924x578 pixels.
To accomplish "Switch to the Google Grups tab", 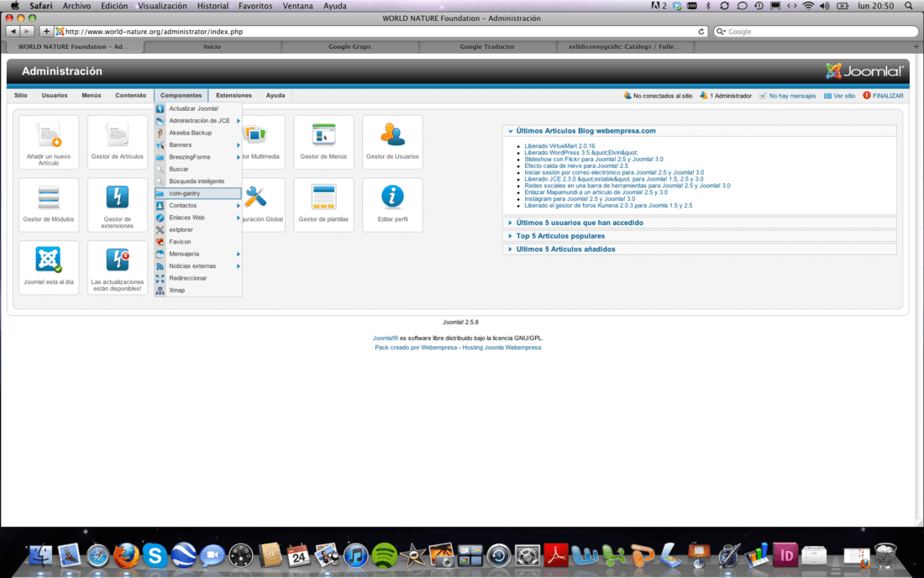I will pyautogui.click(x=350, y=46).
